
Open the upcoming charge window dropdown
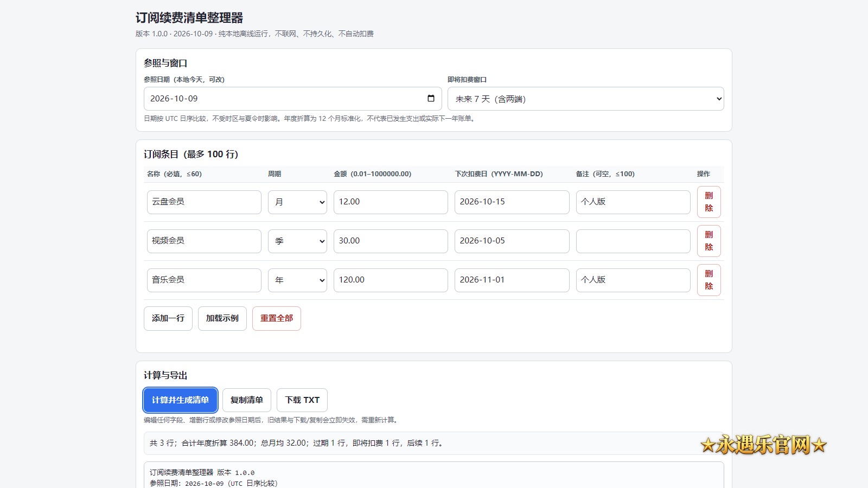[586, 99]
